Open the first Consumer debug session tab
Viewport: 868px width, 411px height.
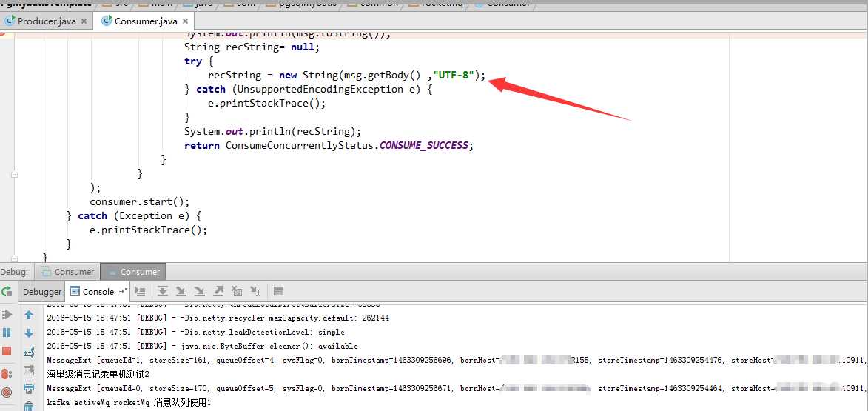(67, 272)
